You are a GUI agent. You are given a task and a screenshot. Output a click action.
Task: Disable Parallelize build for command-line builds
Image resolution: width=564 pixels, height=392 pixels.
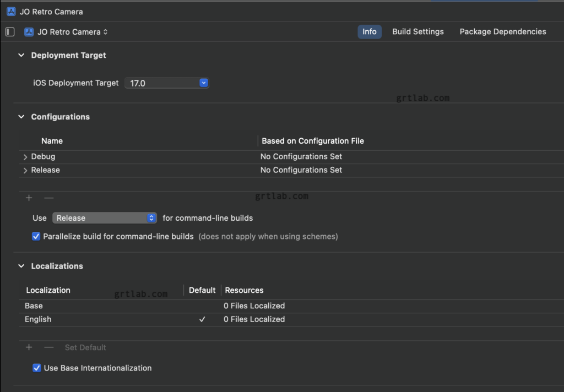tap(36, 236)
